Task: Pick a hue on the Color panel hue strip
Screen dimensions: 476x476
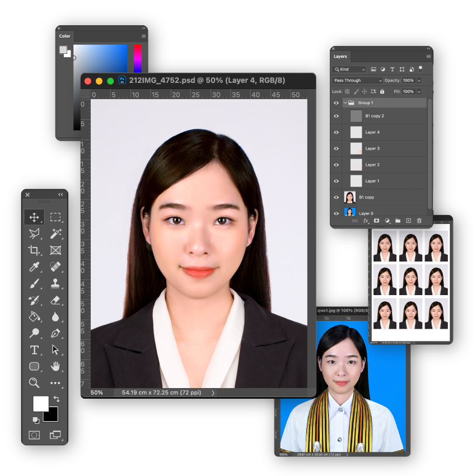Action: click(138, 59)
